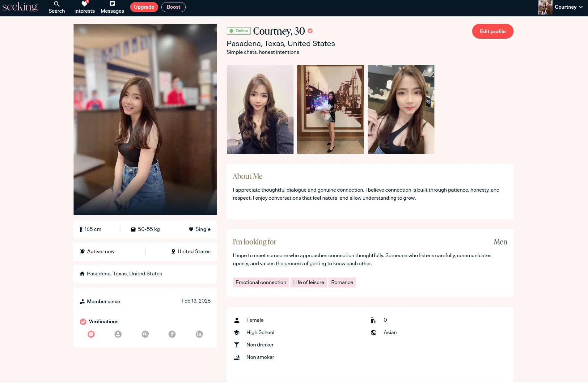The width and height of the screenshot is (588, 382).
Task: Open the first gallery selfie thumbnail
Action: (260, 109)
